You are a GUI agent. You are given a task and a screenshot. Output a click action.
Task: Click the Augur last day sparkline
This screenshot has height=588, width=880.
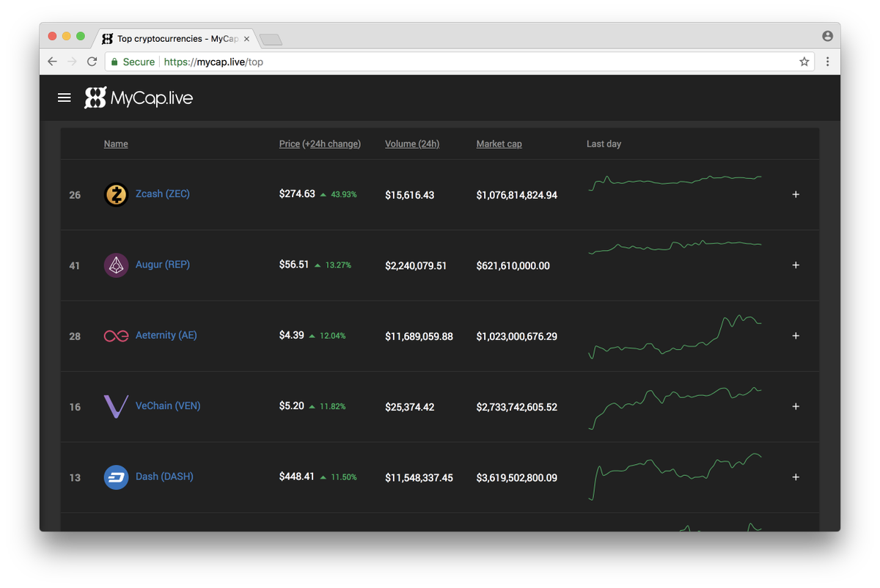[x=675, y=247]
